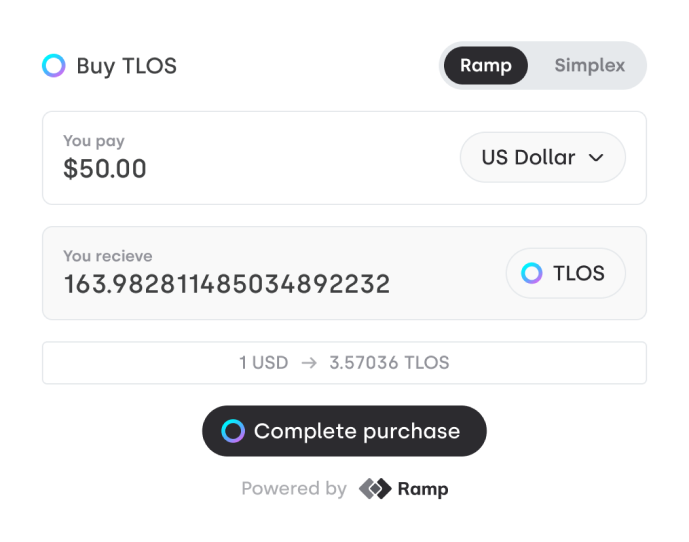The image size is (689, 542).
Task: Click the Ramp diamond logo in footer
Action: coord(375,489)
